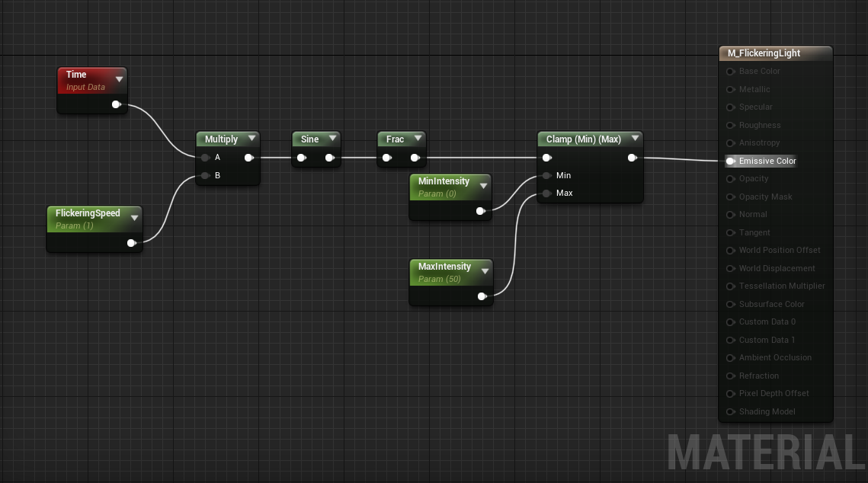The image size is (868, 483).
Task: Click the Emissive Color label
Action: (767, 161)
